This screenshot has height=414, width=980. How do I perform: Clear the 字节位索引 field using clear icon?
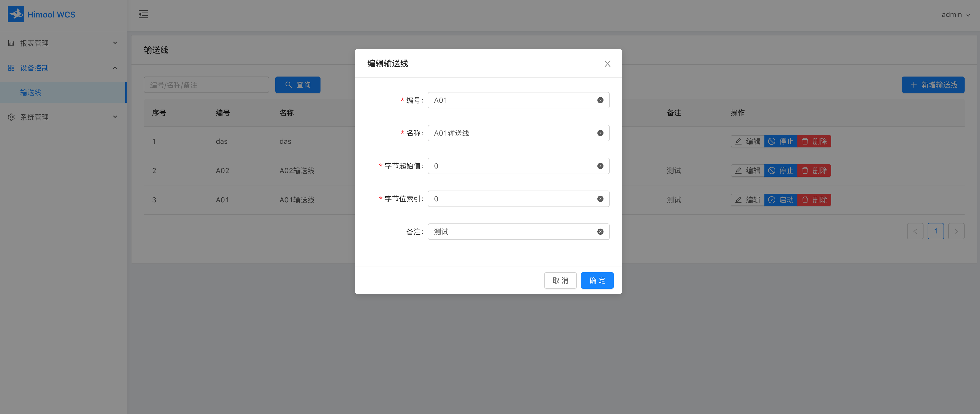[600, 199]
